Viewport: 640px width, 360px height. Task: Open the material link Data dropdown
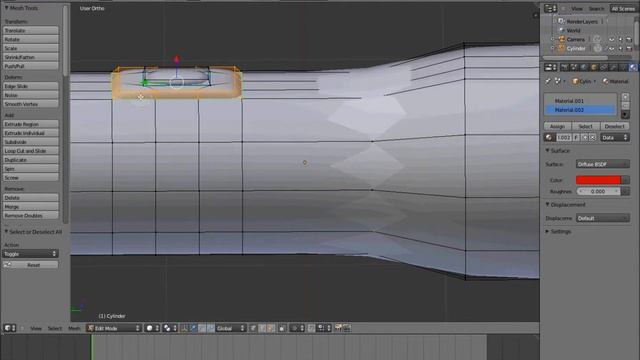[614, 138]
